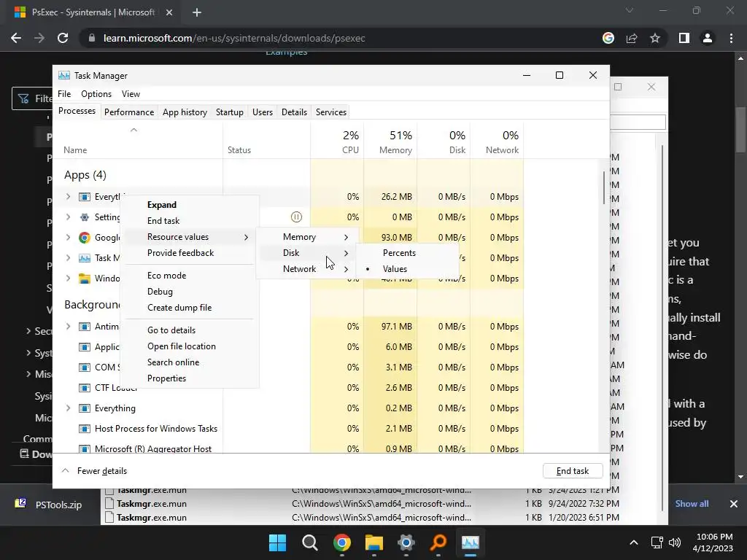
Task: Click the Task Manager title bar icon
Action: pyautogui.click(x=64, y=75)
